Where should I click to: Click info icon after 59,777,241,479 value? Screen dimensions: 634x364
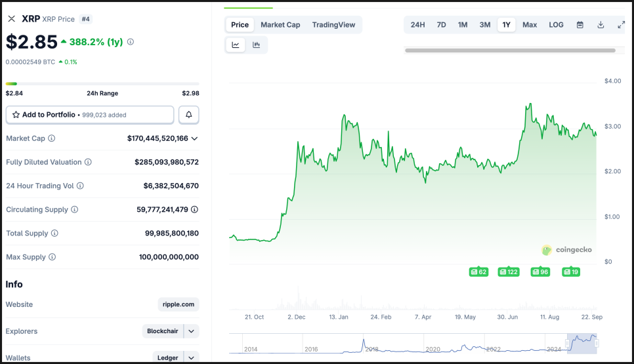194,209
